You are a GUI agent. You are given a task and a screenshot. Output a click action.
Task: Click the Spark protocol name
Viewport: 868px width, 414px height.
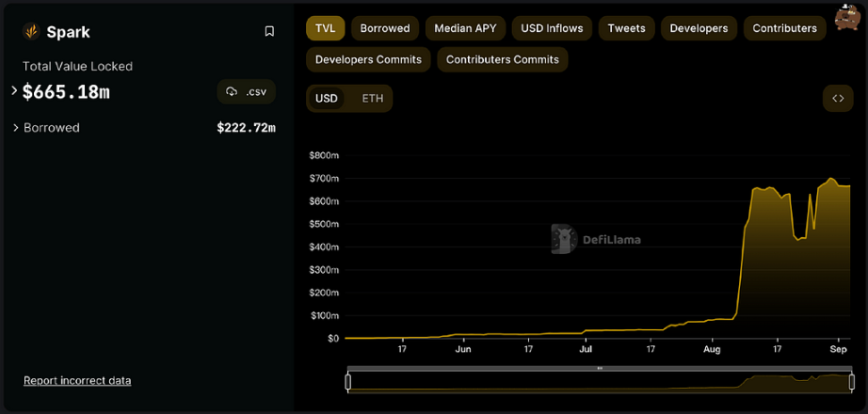pos(68,32)
